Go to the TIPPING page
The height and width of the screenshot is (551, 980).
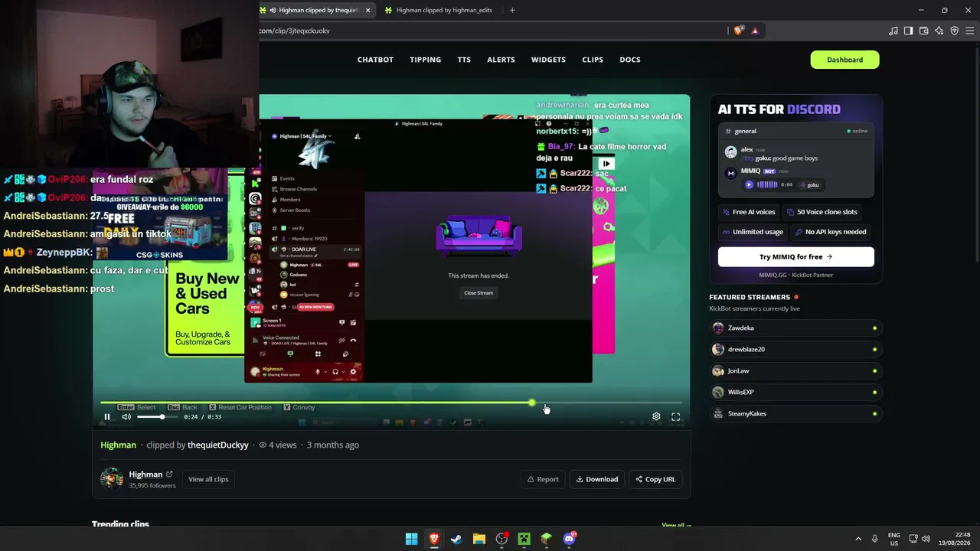(425, 60)
